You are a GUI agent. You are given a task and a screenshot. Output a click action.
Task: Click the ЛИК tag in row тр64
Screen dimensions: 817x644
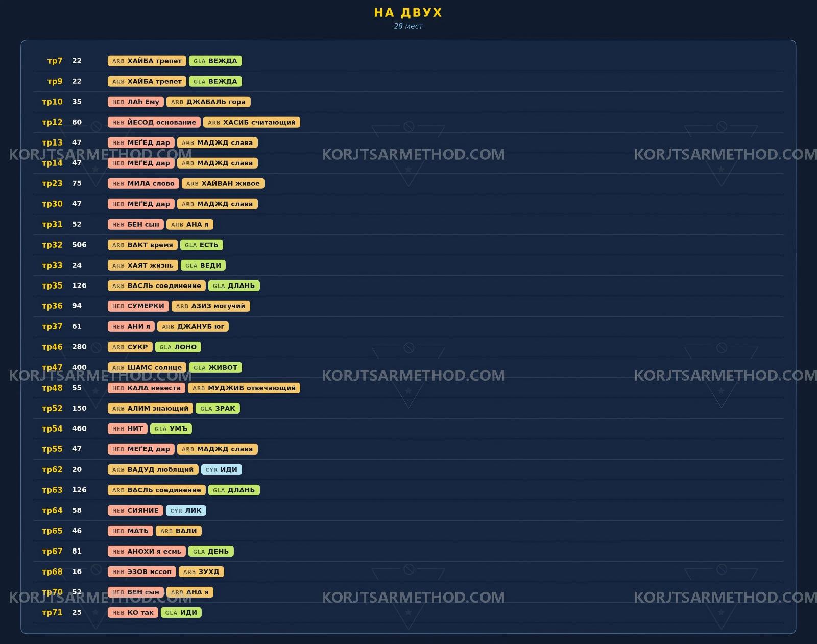tap(186, 510)
